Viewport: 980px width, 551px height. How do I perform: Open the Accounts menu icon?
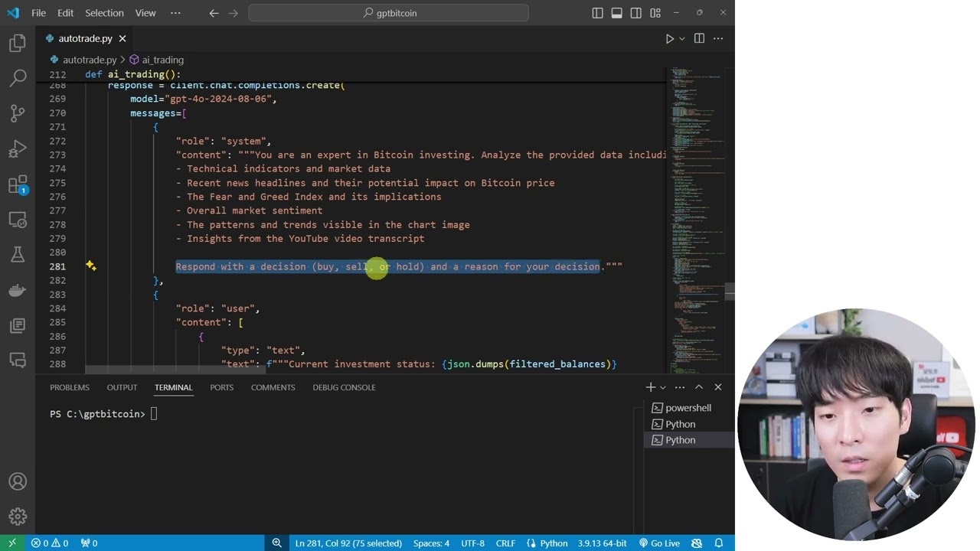point(18,481)
